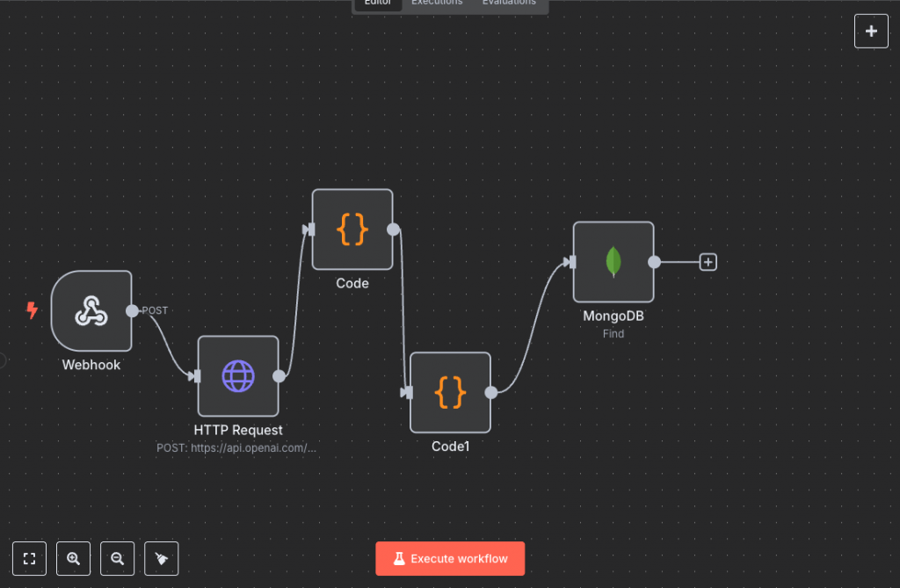Open the Evaluations tab
Image resolution: width=900 pixels, height=588 pixels.
pyautogui.click(x=509, y=3)
